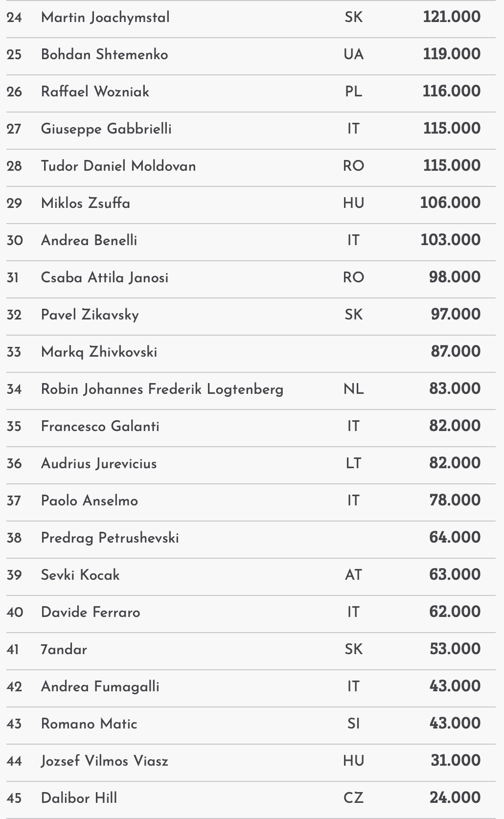This screenshot has height=819, width=504.
Task: Click Romano Matic's name
Action: [x=89, y=724]
